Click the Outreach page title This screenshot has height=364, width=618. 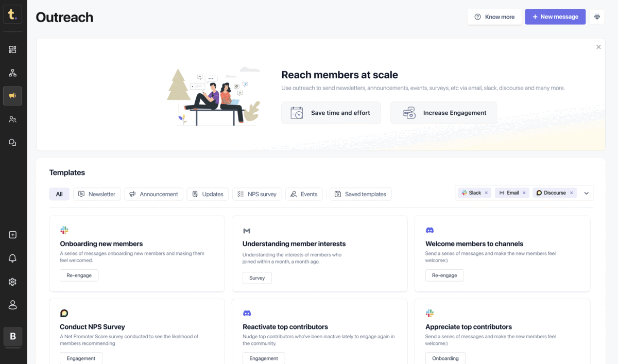64,17
